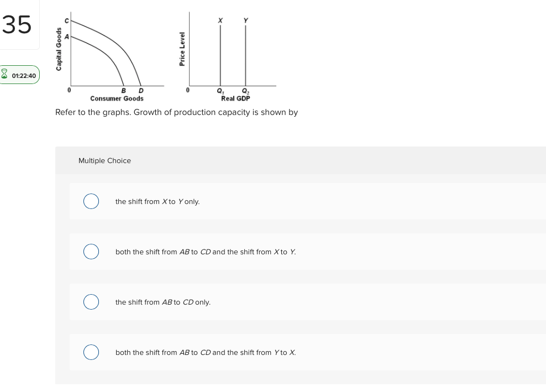This screenshot has width=546, height=392.
Task: Click vertical line Y on the Real GDP graph
Action: click(x=245, y=55)
